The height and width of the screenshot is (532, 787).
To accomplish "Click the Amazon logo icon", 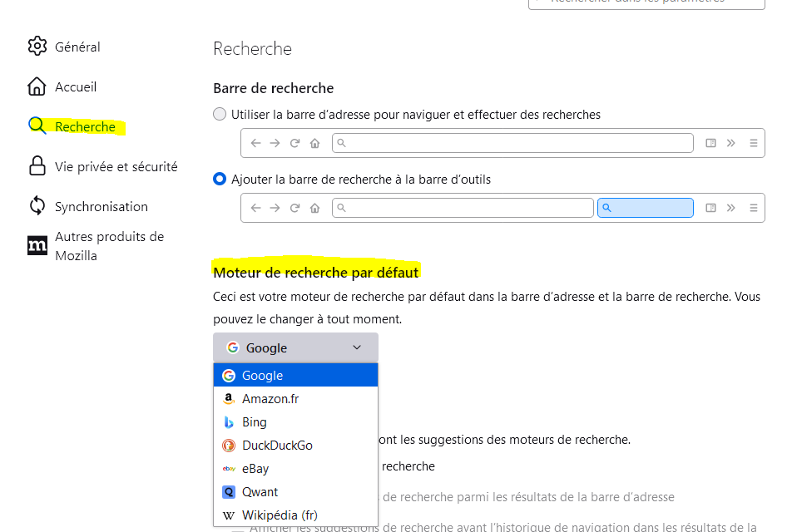I will click(x=229, y=399).
